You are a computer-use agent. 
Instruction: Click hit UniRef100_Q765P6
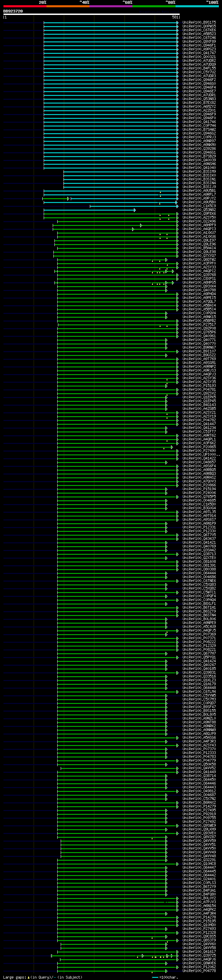[199, 332]
